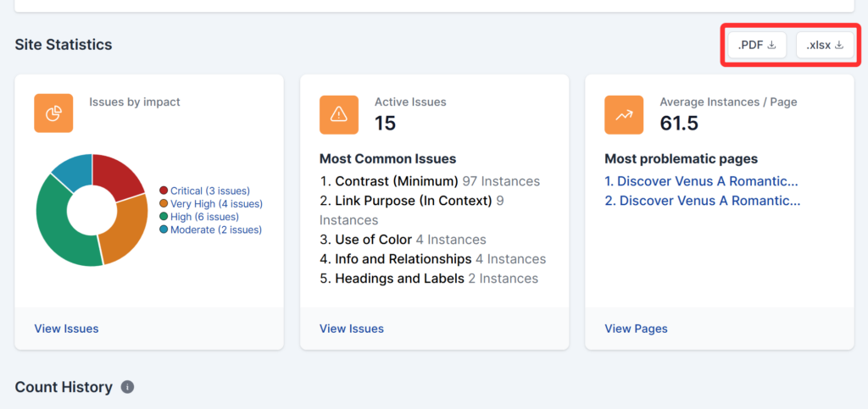This screenshot has width=868, height=409.
Task: Click the pie chart icon in Issues by impact
Action: point(53,113)
